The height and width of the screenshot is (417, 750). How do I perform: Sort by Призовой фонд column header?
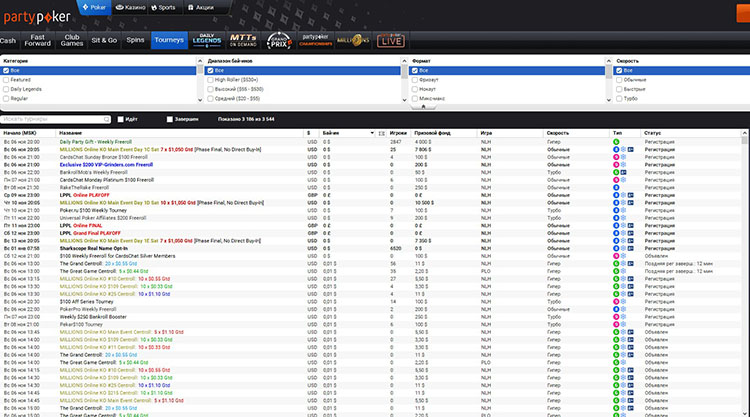tap(444, 133)
